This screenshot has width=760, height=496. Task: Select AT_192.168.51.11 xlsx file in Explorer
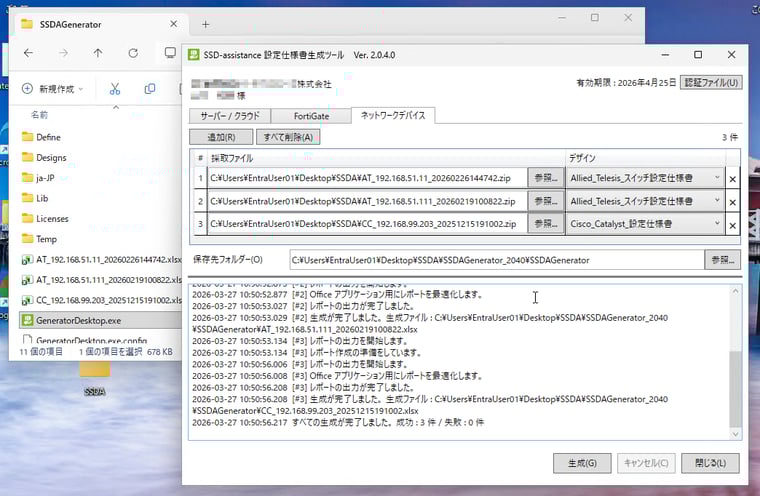(x=101, y=259)
